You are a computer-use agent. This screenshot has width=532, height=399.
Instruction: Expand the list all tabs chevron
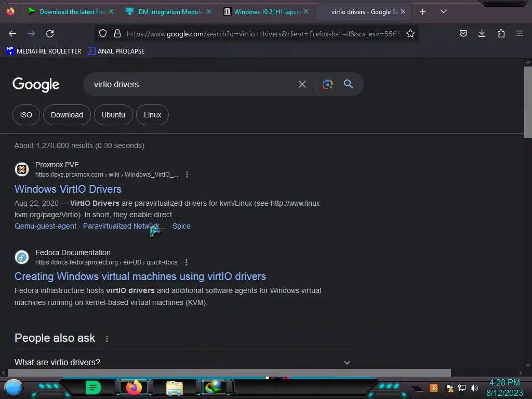pos(444,11)
